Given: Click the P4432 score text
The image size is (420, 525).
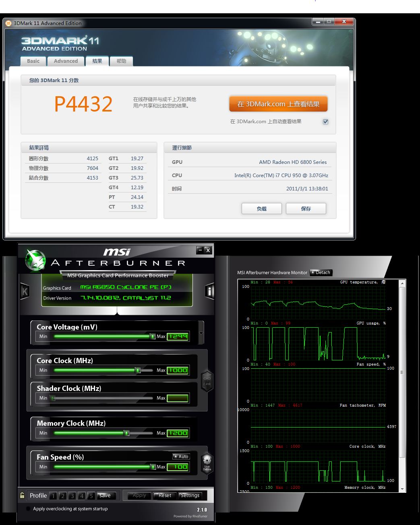Looking at the screenshot, I should click(83, 104).
